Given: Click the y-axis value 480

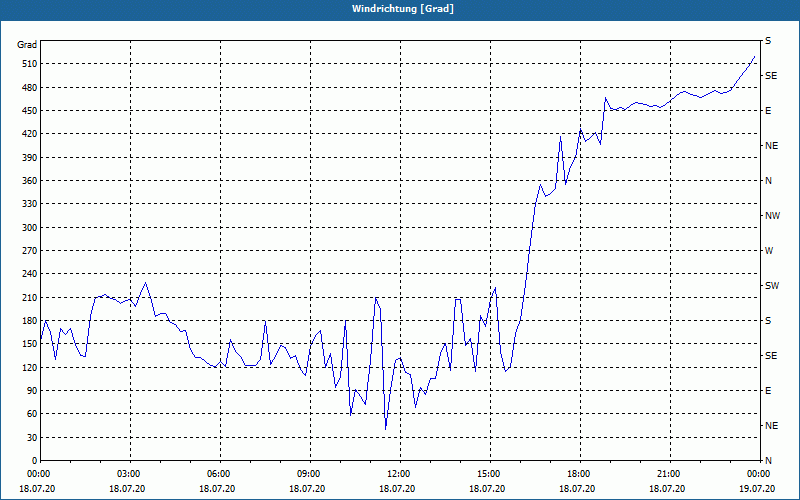Looking at the screenshot, I should point(29,87).
